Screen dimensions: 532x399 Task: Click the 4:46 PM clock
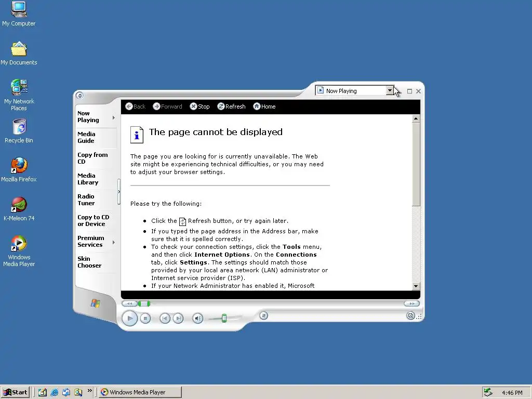pyautogui.click(x=512, y=393)
